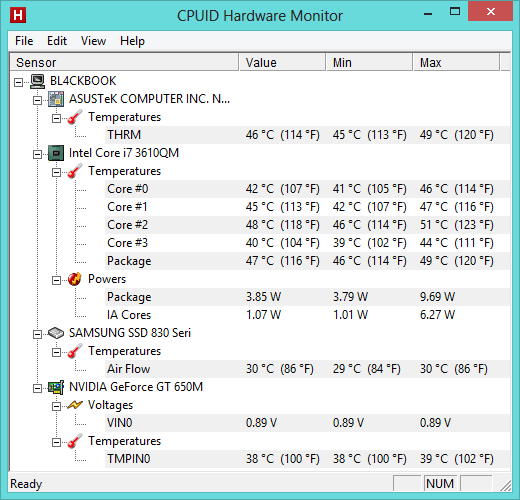Click the 29 °C Air Flow min value

366,369
